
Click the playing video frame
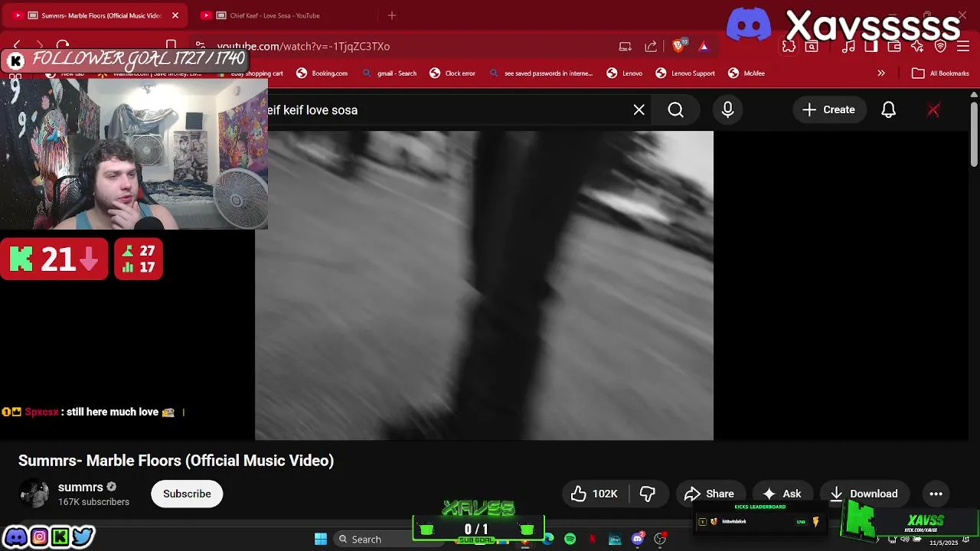(484, 285)
